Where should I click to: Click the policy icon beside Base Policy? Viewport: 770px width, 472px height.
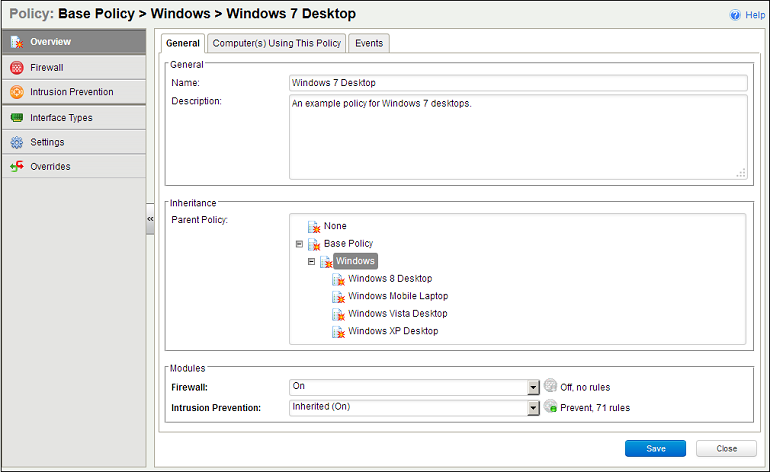tap(314, 244)
